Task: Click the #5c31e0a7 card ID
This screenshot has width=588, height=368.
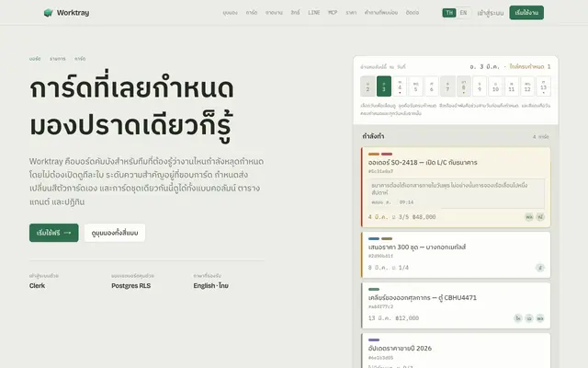Action: [380, 171]
